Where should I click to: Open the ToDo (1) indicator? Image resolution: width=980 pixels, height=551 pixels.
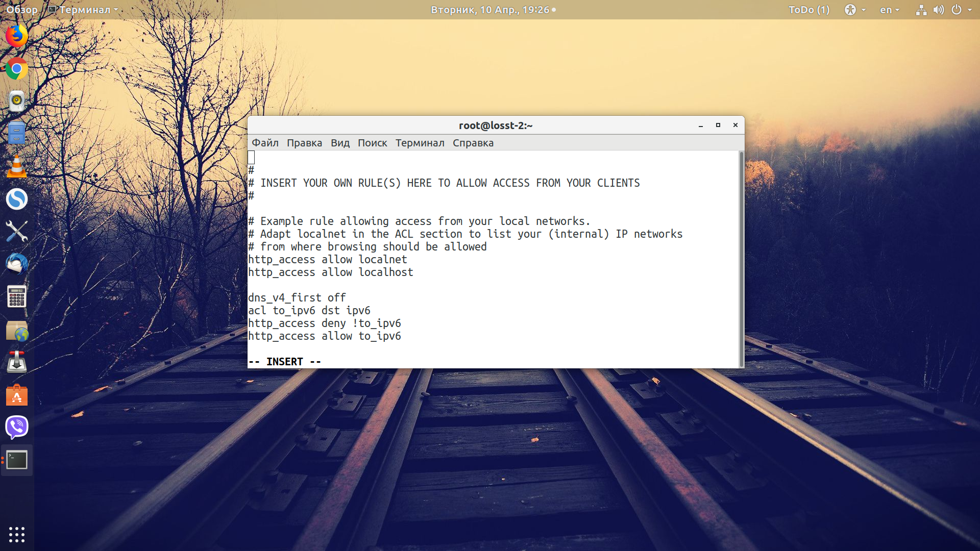809,10
